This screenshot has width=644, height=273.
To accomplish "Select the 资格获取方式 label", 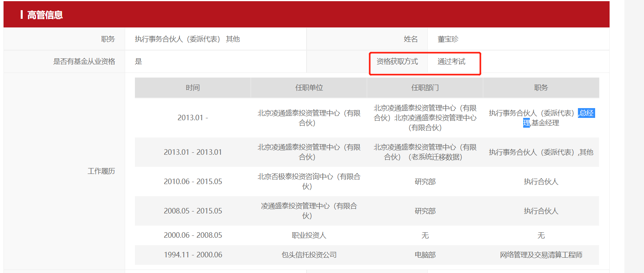I will click(x=397, y=61).
